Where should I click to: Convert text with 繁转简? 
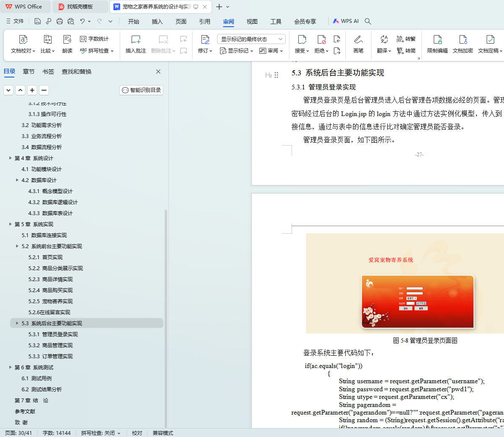click(406, 51)
